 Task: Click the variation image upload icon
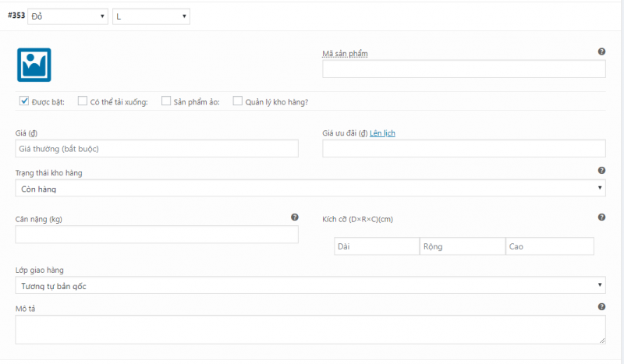(34, 65)
